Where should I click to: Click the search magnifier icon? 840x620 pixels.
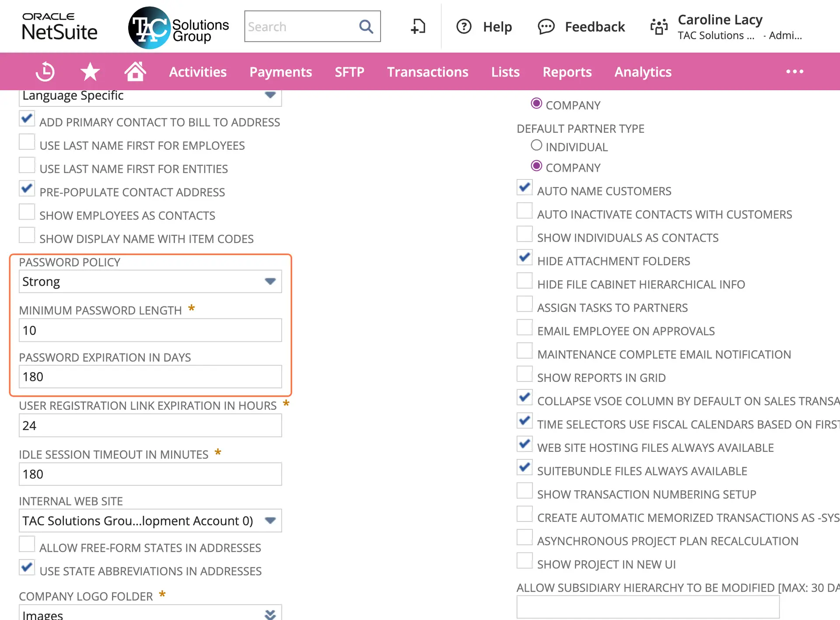tap(366, 27)
